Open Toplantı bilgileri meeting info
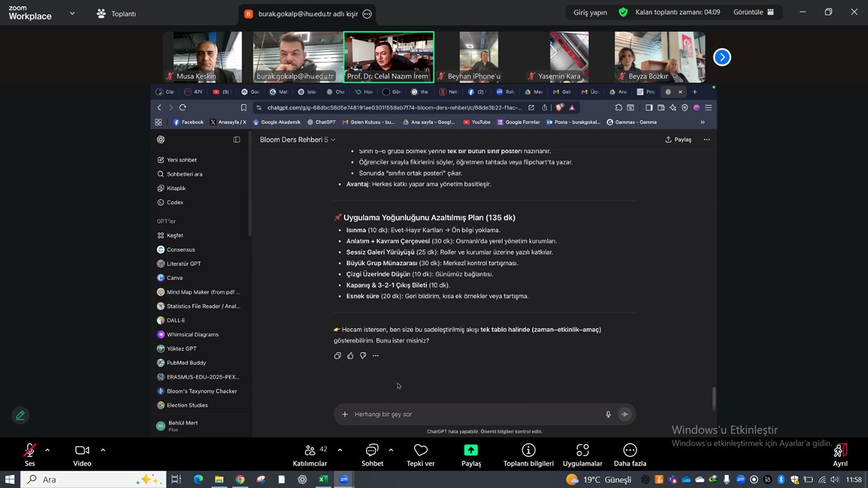Screen dimensions: 868x488 [x=528, y=455]
